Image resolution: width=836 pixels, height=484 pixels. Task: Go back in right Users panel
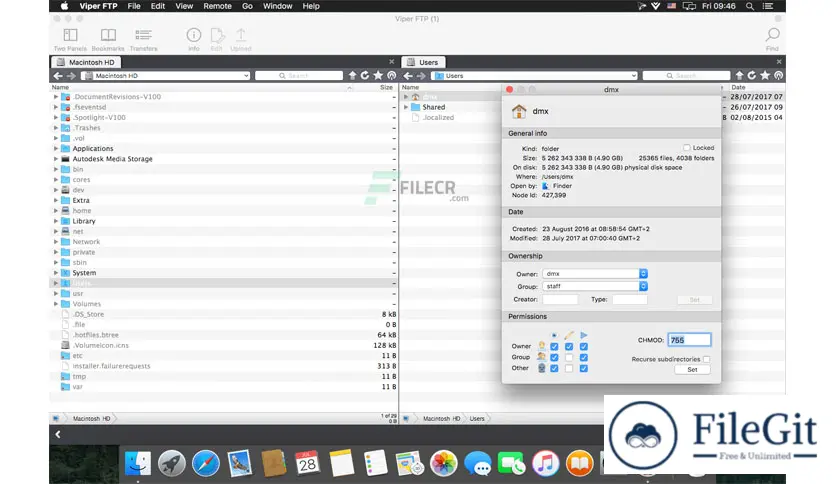coord(408,76)
